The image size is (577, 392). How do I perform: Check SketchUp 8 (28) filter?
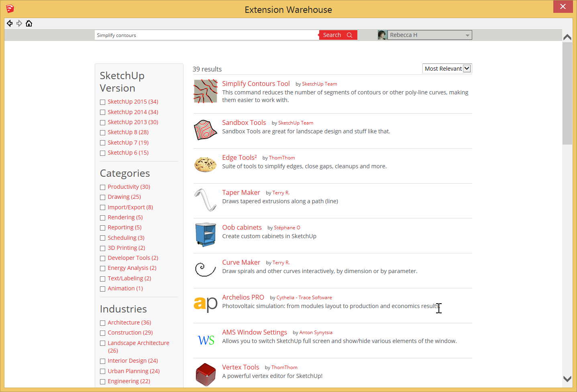103,133
